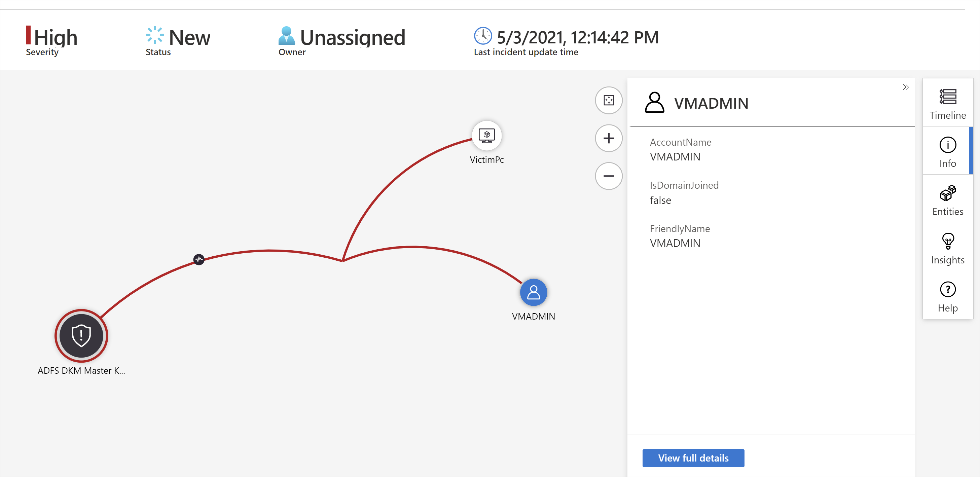Expand VMADMIN full details view
The height and width of the screenshot is (477, 980).
693,458
